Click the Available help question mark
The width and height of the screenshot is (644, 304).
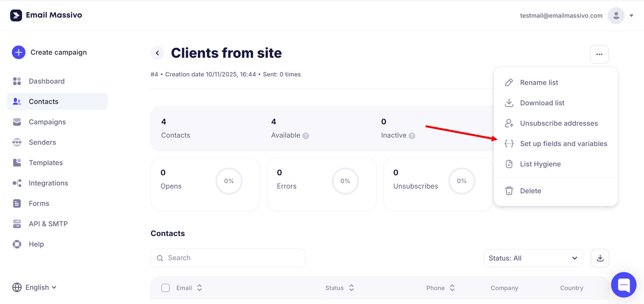pyautogui.click(x=306, y=136)
